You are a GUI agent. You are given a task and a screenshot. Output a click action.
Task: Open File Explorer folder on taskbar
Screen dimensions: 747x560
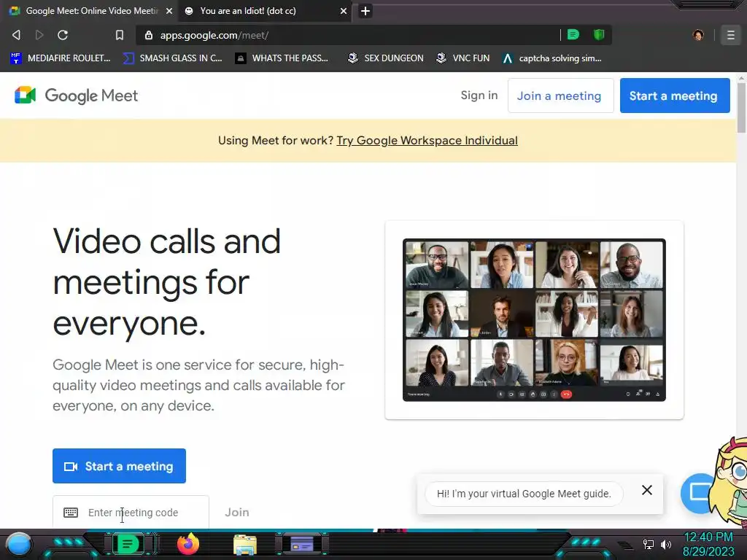[x=245, y=545]
